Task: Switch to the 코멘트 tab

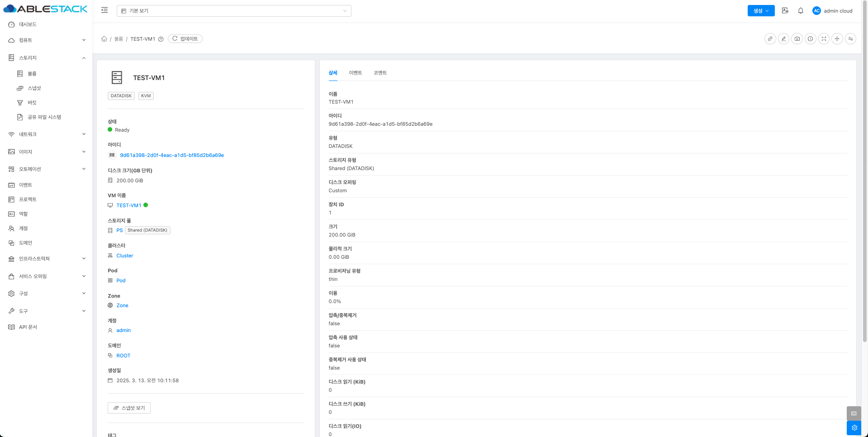Action: click(380, 73)
